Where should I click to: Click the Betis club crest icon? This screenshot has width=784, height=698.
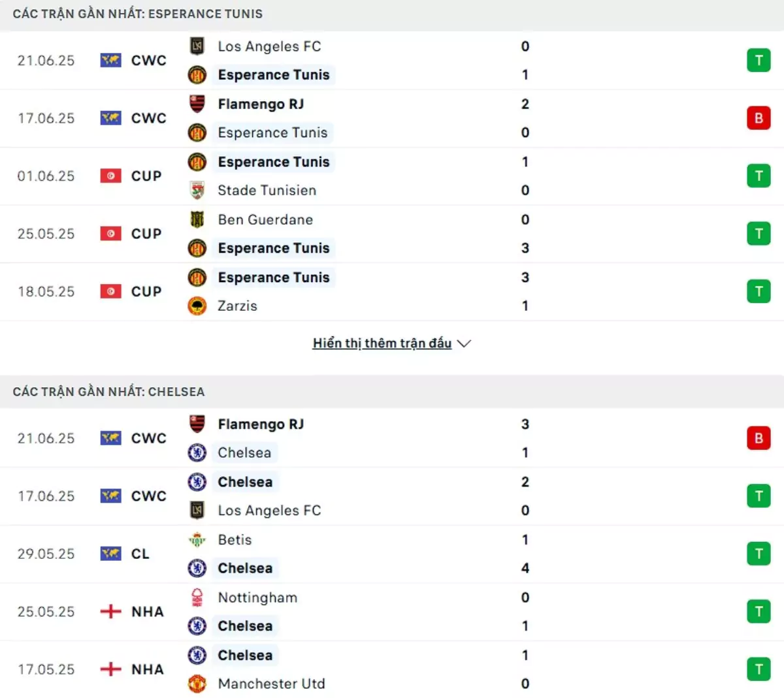[x=197, y=540]
